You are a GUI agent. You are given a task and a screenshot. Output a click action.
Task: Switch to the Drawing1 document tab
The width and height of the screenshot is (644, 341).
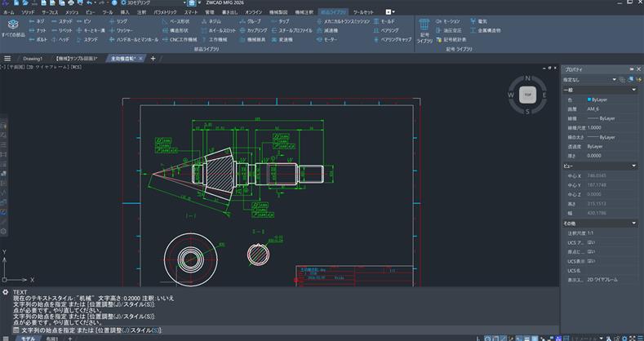pyautogui.click(x=33, y=59)
